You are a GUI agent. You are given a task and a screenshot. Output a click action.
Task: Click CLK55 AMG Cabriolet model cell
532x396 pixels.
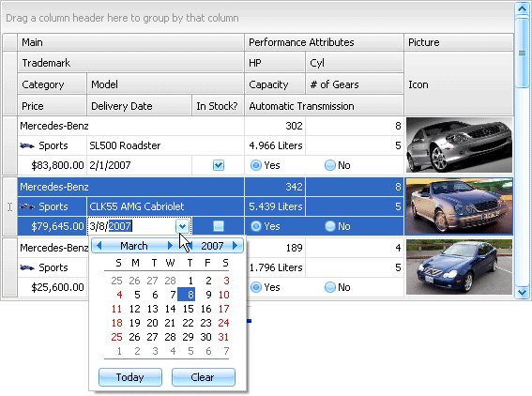point(165,206)
